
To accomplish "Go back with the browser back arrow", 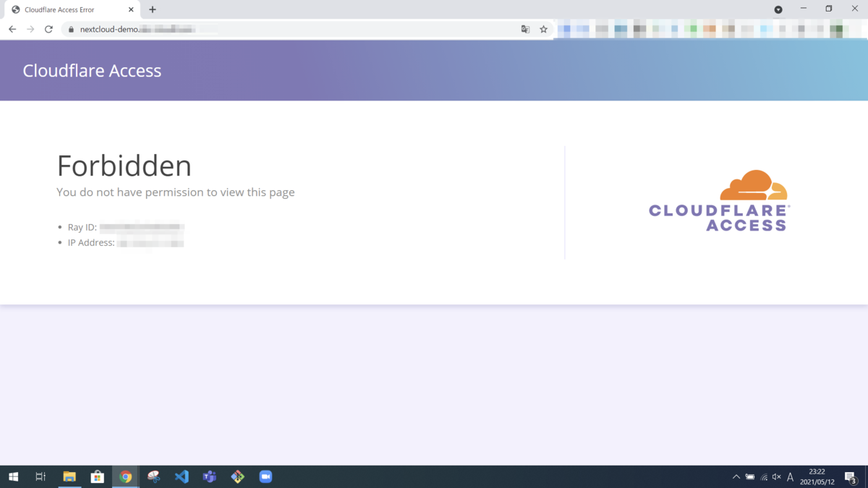I will pyautogui.click(x=12, y=29).
